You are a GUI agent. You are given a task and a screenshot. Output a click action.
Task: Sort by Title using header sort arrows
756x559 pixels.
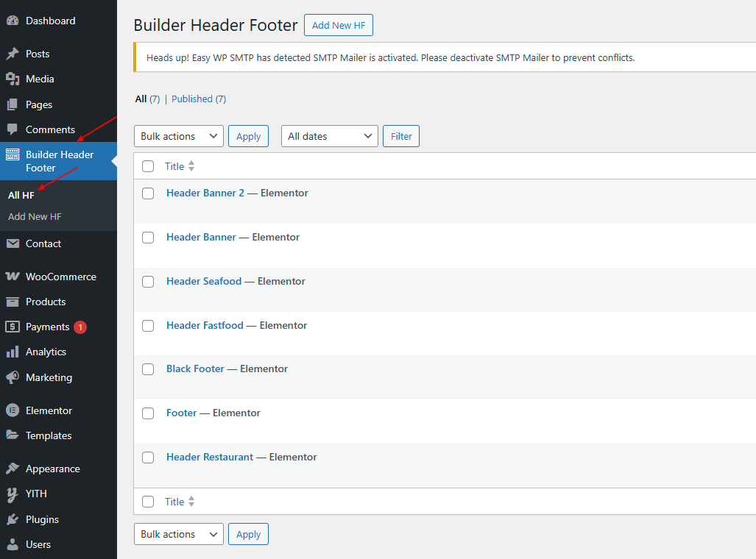click(x=191, y=166)
